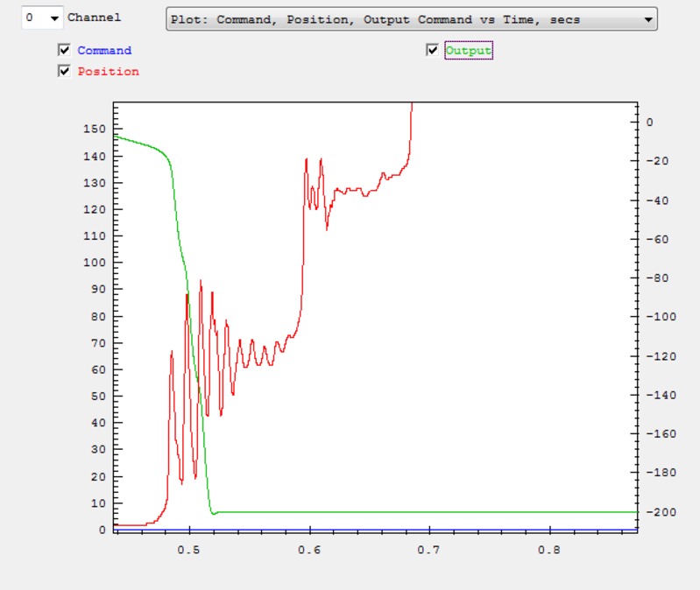Click the 100 label on left axis
Viewport: 700px width, 590px height.
point(94,263)
